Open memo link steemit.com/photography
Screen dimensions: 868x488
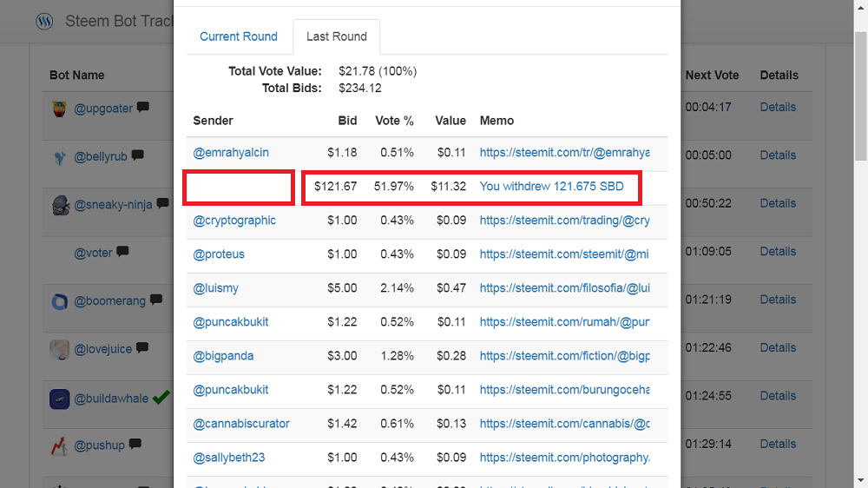click(565, 458)
